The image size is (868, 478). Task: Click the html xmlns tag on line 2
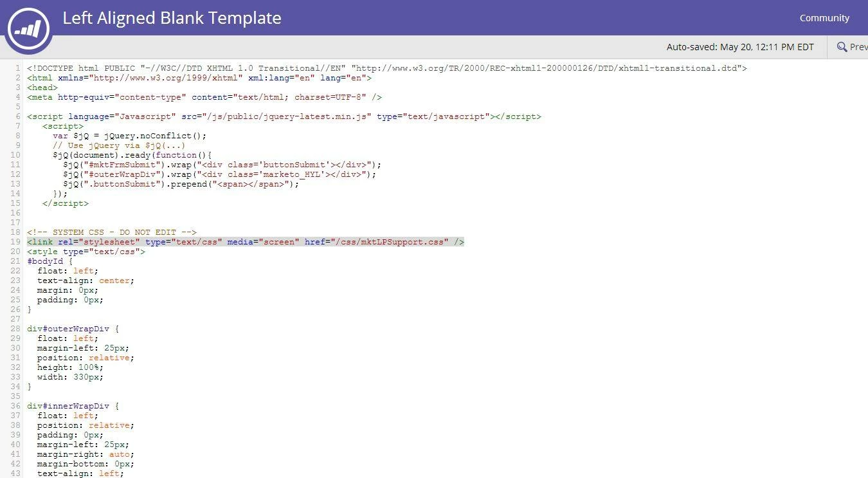[x=199, y=78]
